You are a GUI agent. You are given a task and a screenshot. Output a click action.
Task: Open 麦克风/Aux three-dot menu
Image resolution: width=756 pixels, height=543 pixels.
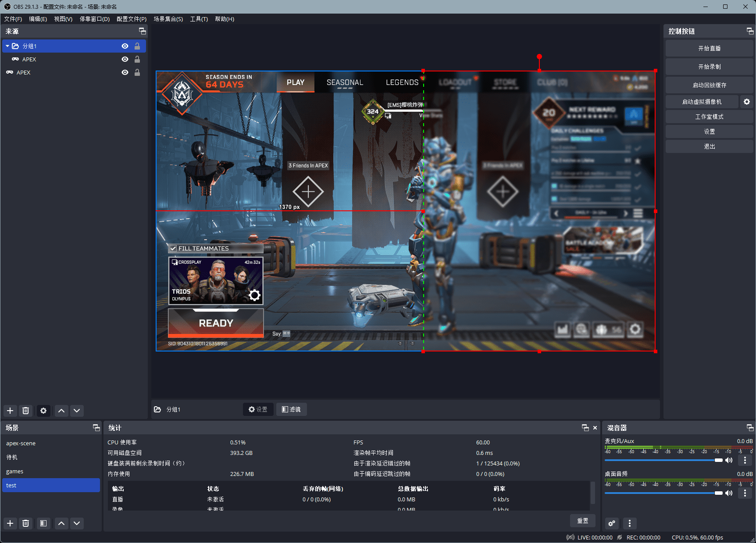(745, 460)
